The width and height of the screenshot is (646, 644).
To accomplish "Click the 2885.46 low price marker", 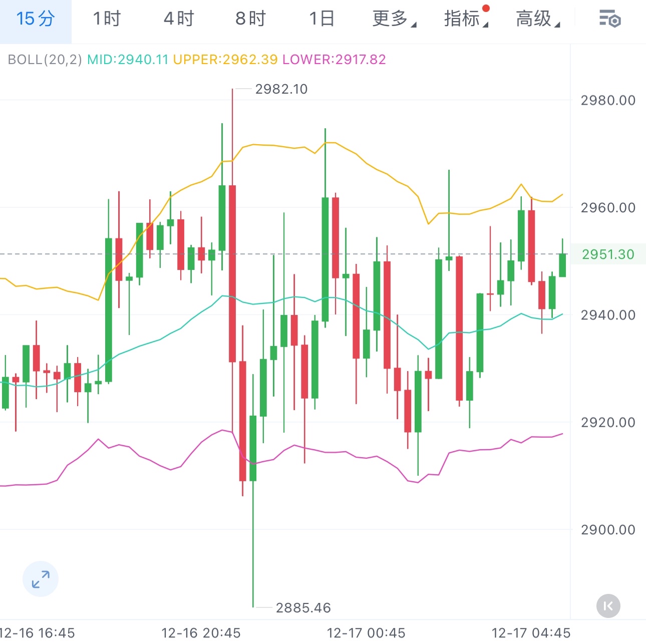I will [303, 608].
